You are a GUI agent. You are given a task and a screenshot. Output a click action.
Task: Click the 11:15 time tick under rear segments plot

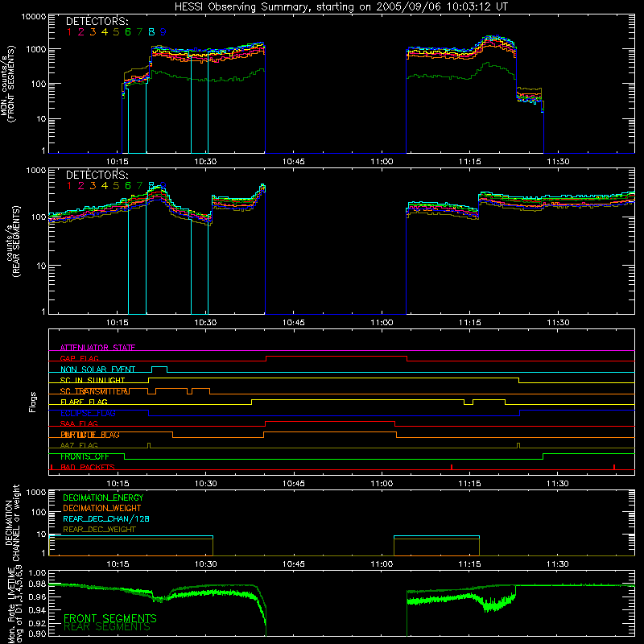click(x=470, y=323)
